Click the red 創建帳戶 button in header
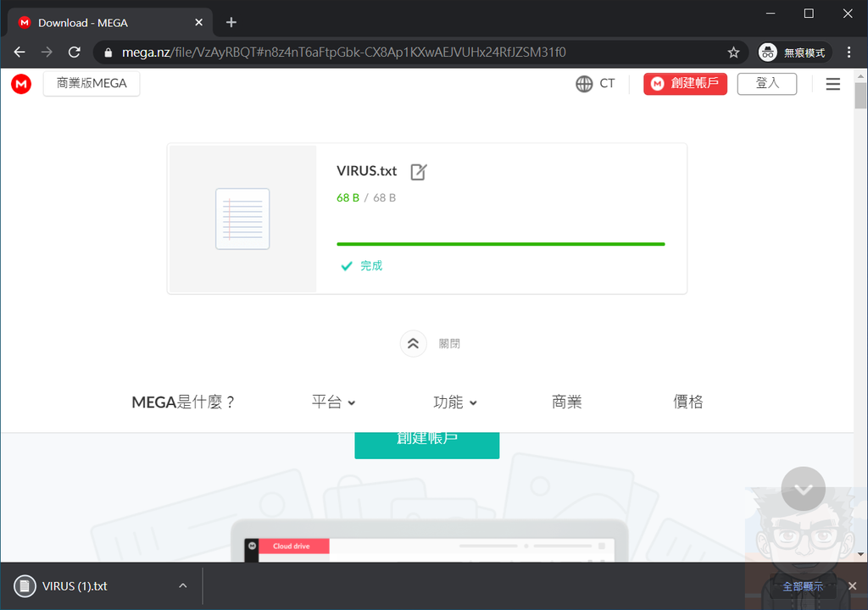This screenshot has width=868, height=610. tap(685, 84)
